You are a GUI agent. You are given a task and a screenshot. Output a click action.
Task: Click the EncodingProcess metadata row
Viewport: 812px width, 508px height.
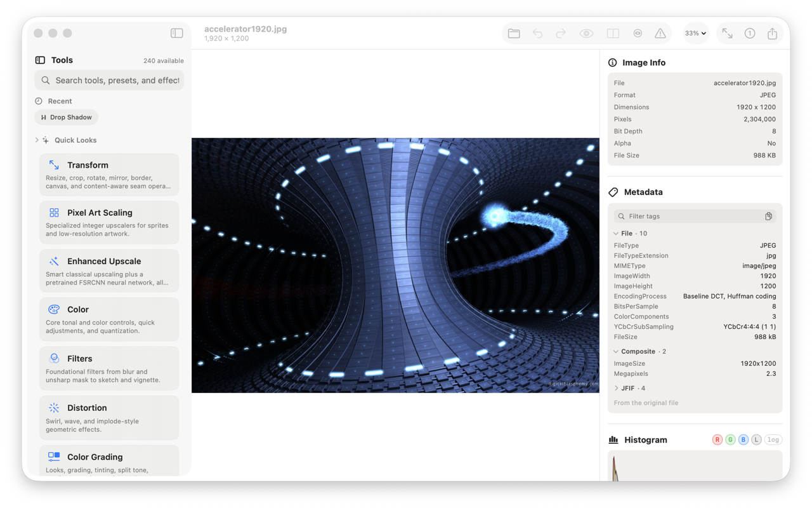tap(695, 297)
